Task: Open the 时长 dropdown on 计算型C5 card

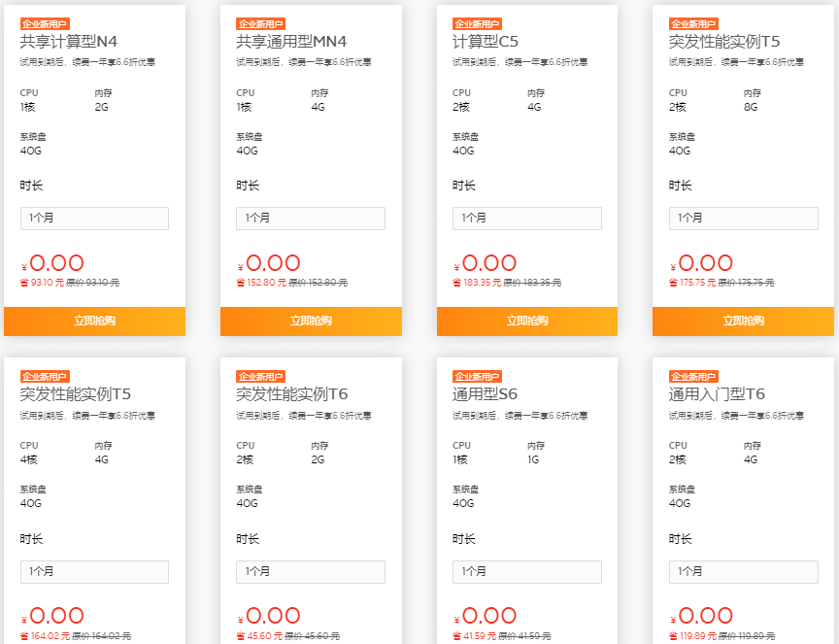Action: [x=526, y=219]
